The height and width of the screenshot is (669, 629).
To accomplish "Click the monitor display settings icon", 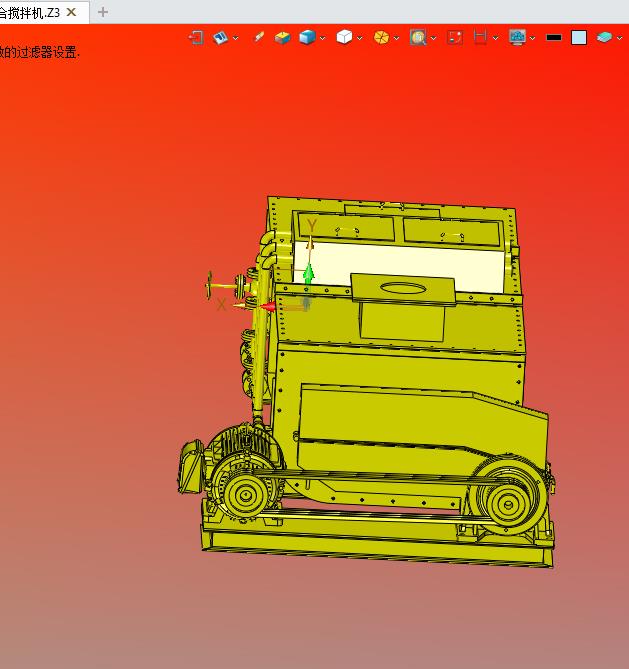I will [x=517, y=38].
